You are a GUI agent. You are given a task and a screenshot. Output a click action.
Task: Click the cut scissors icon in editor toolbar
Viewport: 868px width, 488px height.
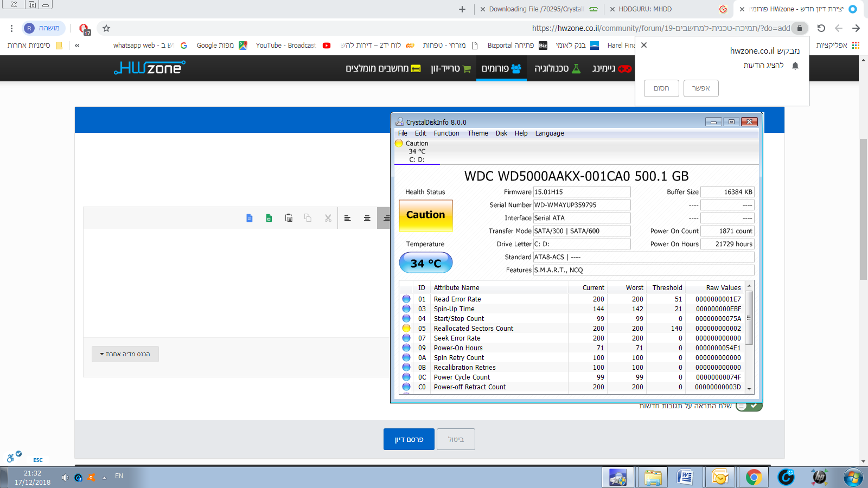point(328,218)
